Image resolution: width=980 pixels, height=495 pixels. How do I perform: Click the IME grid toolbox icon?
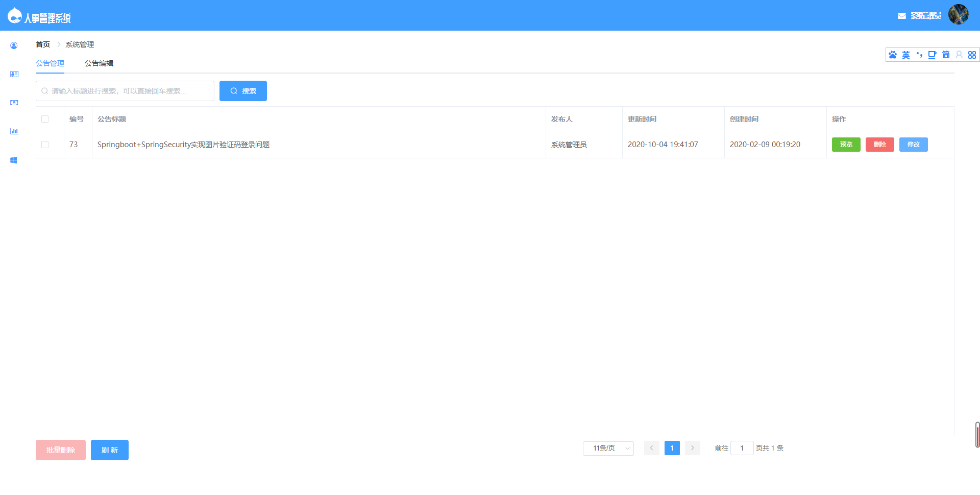(972, 55)
